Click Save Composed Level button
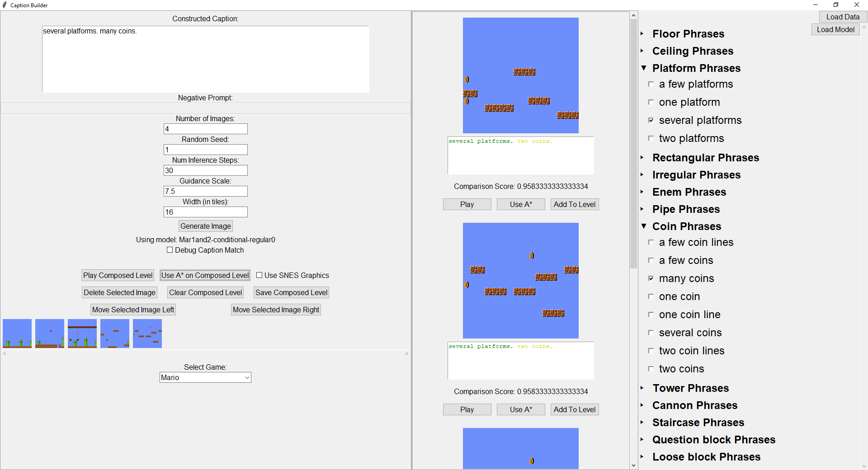 [291, 292]
